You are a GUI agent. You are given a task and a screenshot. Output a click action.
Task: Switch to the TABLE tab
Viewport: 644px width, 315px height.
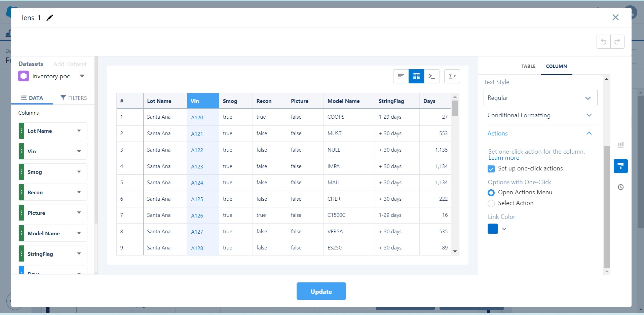tap(528, 66)
